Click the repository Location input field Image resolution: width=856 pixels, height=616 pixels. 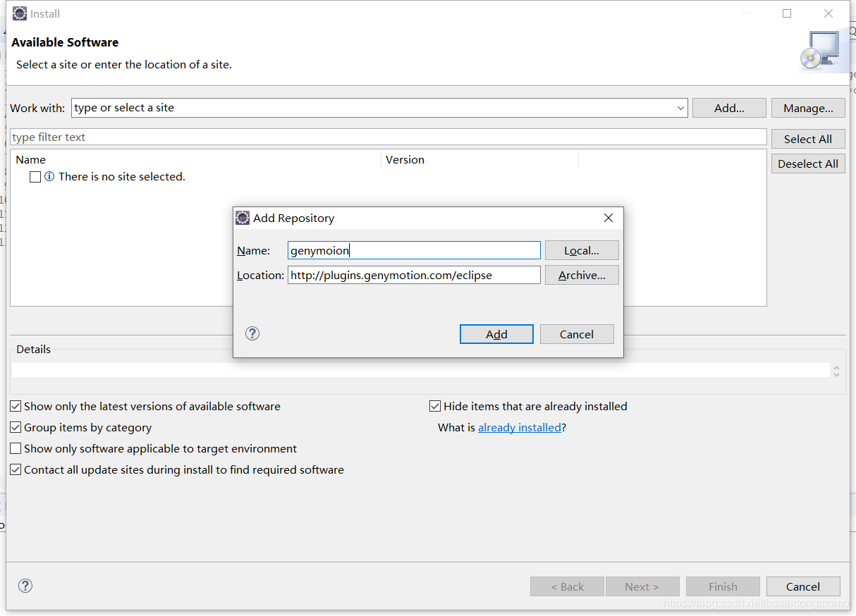click(414, 275)
